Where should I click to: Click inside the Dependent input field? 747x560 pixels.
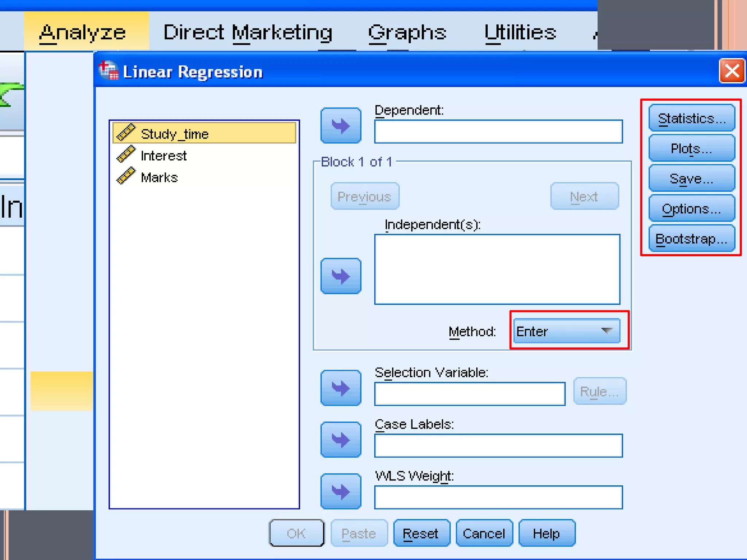click(x=498, y=132)
